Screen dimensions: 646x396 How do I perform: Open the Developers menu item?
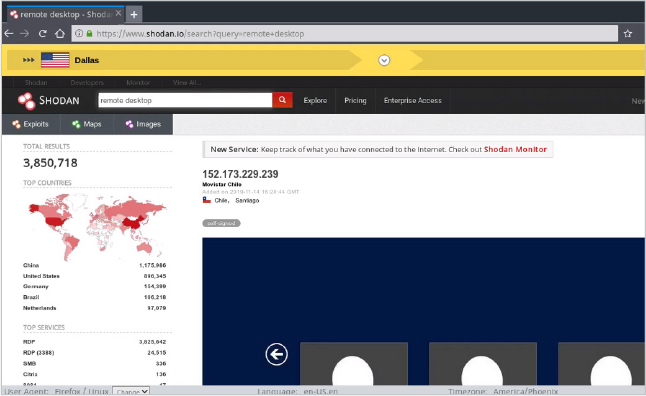tap(87, 82)
